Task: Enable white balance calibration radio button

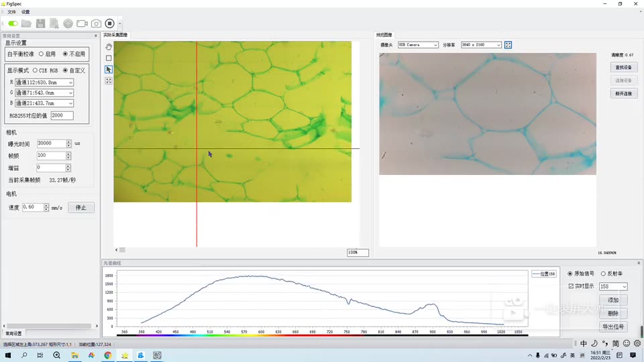Action: pos(41,54)
